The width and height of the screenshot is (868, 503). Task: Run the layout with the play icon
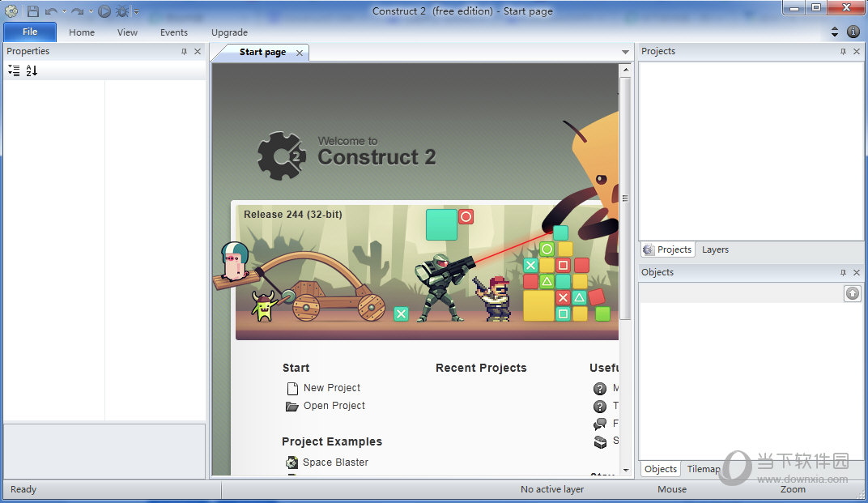pos(104,11)
